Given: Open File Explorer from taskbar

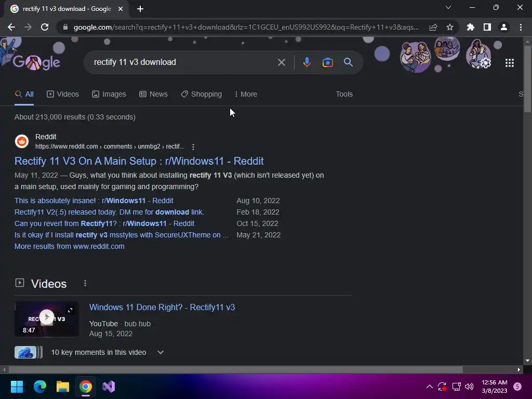Looking at the screenshot, I should click(x=63, y=387).
